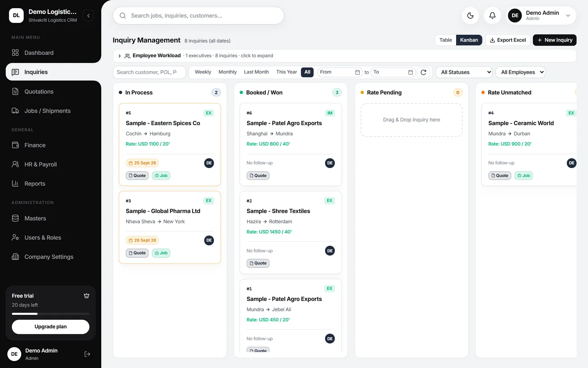Click DE avatar on Shree Textiles card

(330, 251)
